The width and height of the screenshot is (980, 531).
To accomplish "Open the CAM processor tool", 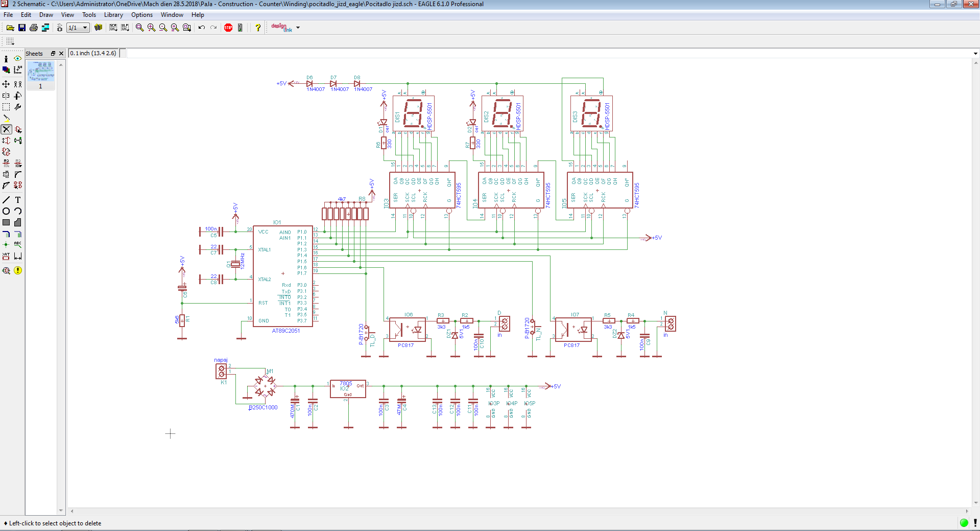I will pos(45,28).
